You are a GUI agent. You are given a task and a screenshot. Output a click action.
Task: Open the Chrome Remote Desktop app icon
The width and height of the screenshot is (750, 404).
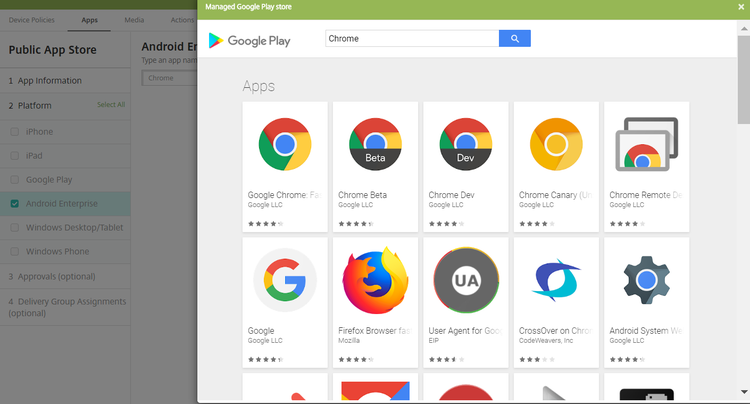tap(647, 144)
